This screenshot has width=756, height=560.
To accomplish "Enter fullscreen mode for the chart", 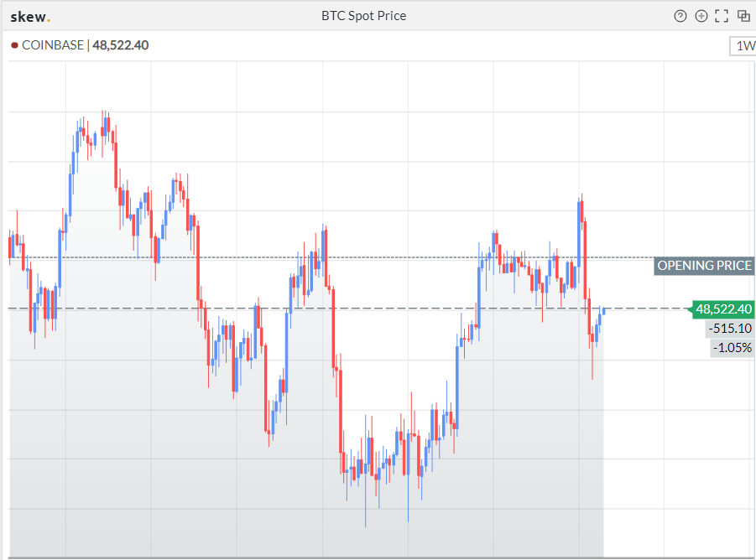I will click(x=722, y=16).
